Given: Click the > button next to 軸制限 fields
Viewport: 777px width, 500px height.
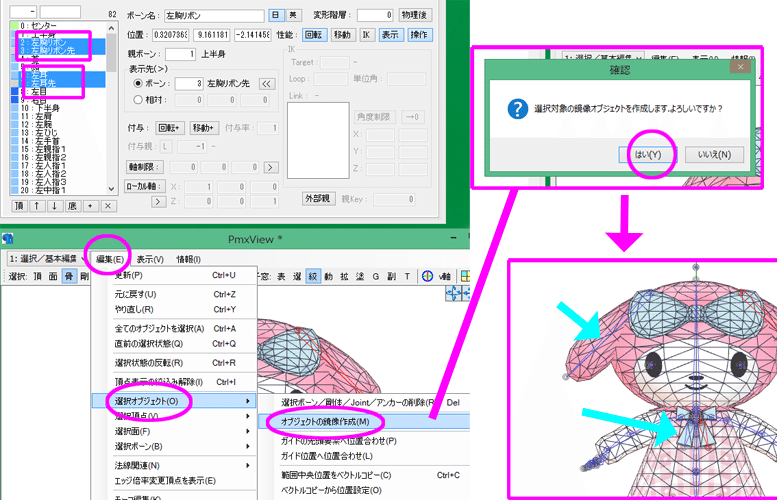Looking at the screenshot, I should 271,167.
